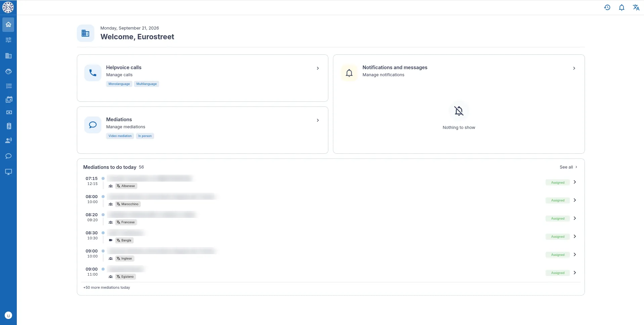Open the 07:15 Albanese mediation chevron

click(x=575, y=182)
